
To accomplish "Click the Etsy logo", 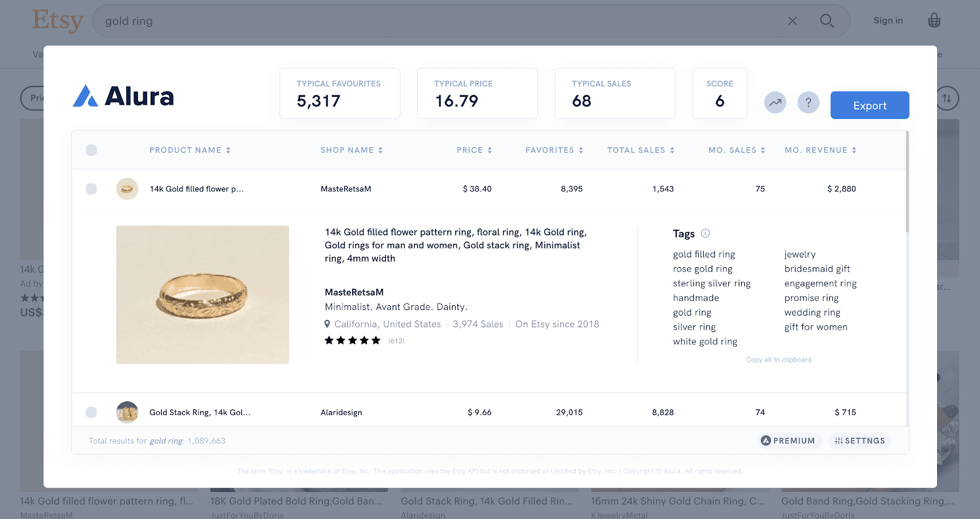I will click(x=58, y=21).
